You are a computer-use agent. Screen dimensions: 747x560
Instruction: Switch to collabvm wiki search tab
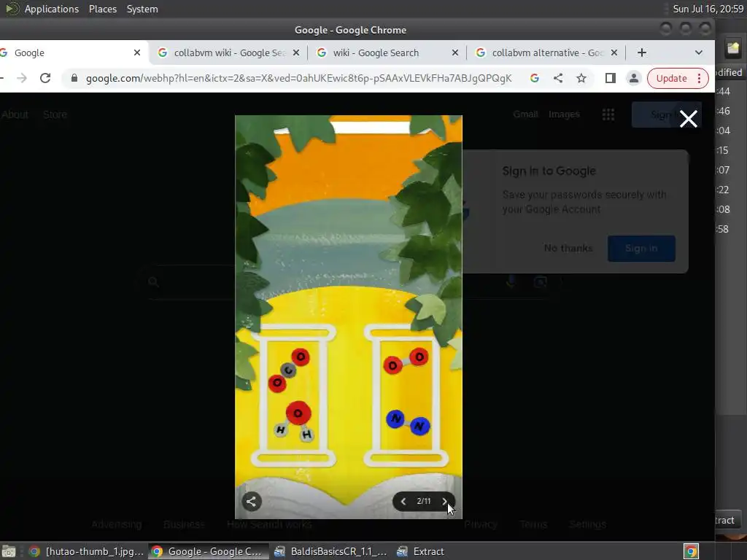pos(228,52)
